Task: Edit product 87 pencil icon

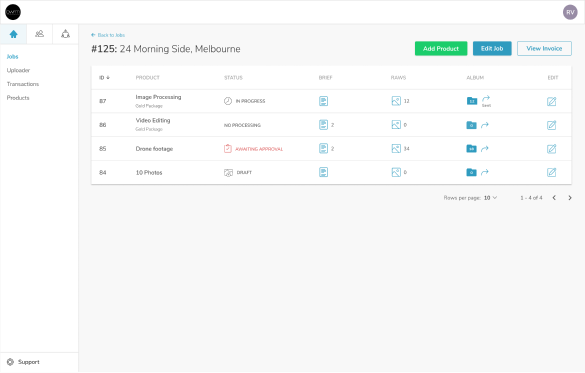Action: pos(551,101)
